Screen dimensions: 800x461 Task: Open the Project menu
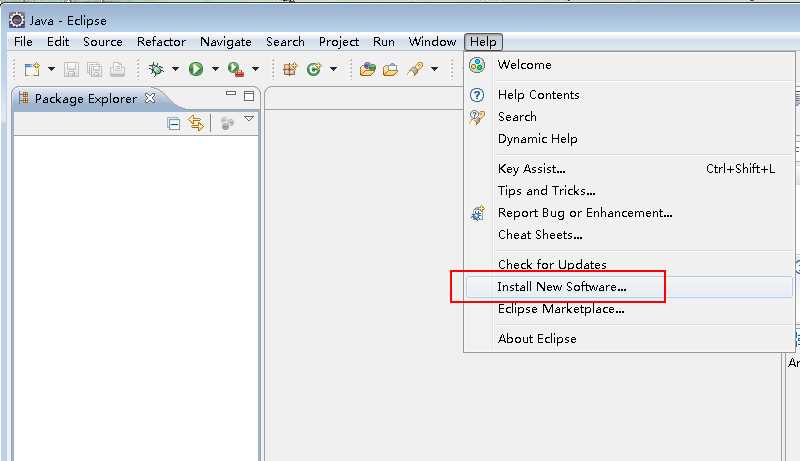[339, 42]
